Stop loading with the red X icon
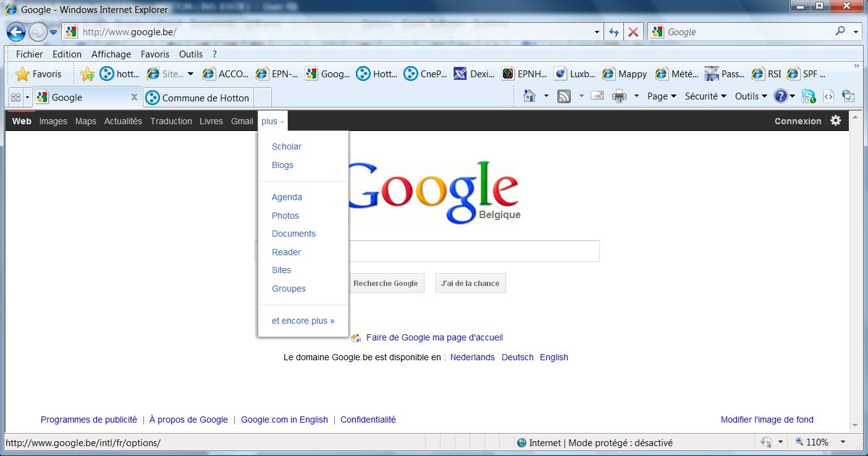This screenshot has height=456, width=868. pyautogui.click(x=633, y=32)
